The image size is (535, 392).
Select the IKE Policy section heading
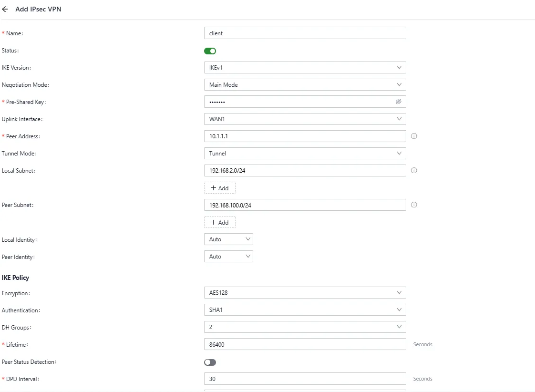pyautogui.click(x=15, y=278)
